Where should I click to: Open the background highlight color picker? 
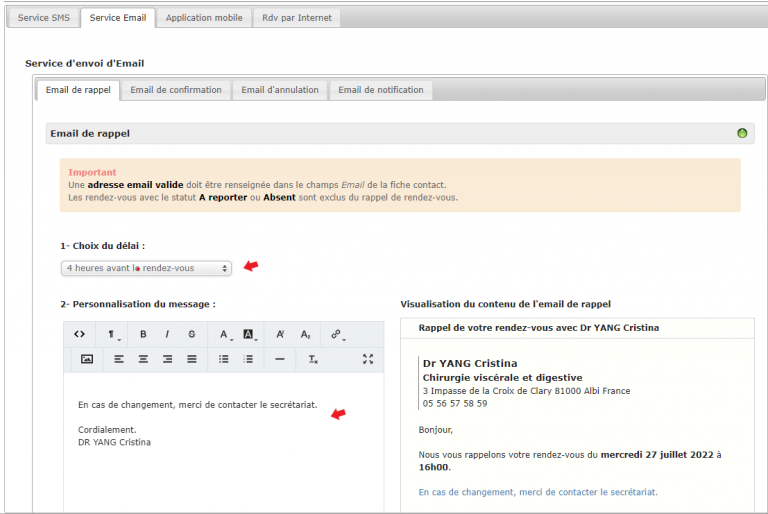(x=249, y=334)
